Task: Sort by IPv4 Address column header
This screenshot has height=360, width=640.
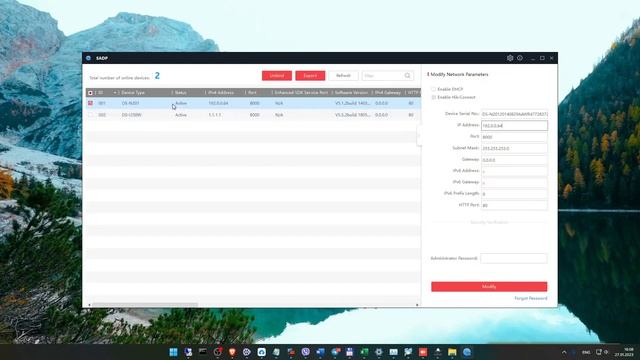Action: [x=225, y=93]
